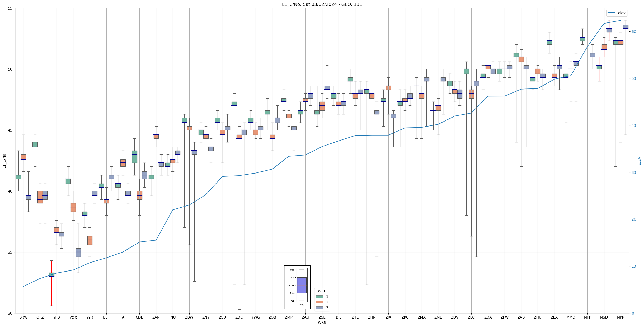Image resolution: width=644 pixels, height=327 pixels.
Task: Click the BET x-axis label
Action: pyautogui.click(x=106, y=317)
